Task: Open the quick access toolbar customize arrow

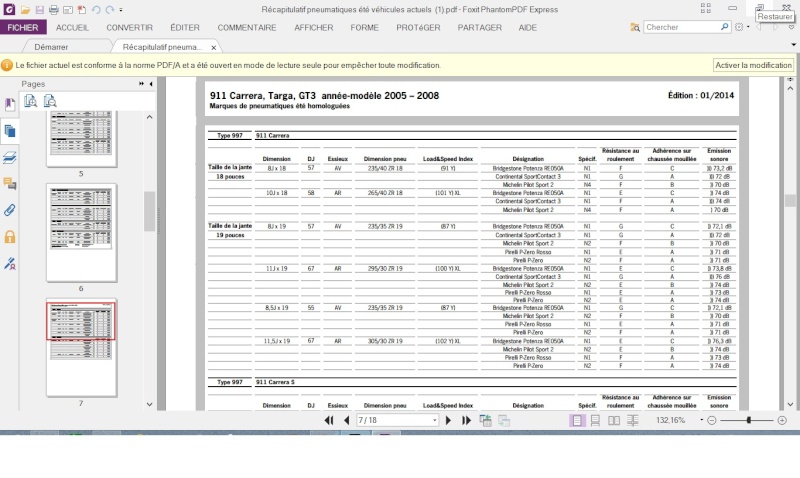Action: (x=121, y=10)
